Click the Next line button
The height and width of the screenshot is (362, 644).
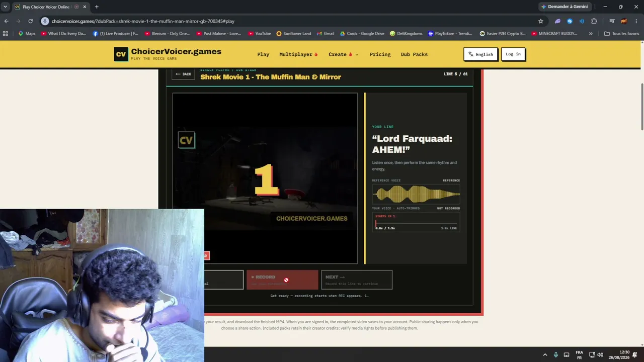(x=357, y=280)
